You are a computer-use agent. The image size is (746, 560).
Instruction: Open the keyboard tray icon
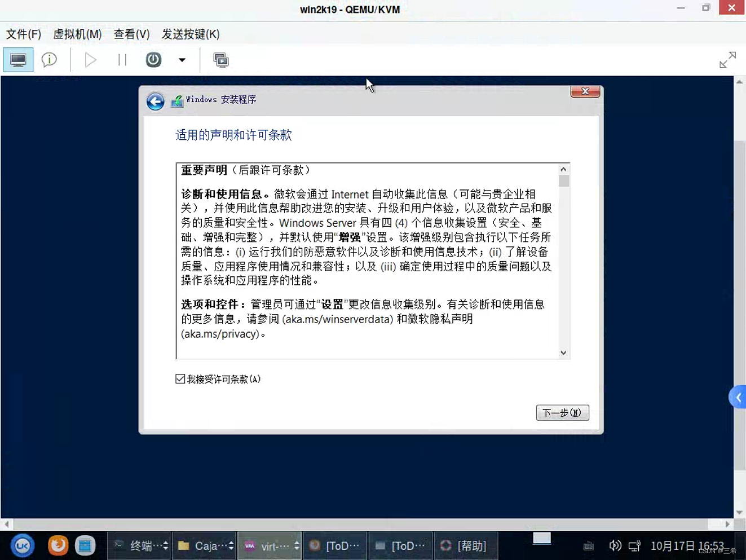589,546
